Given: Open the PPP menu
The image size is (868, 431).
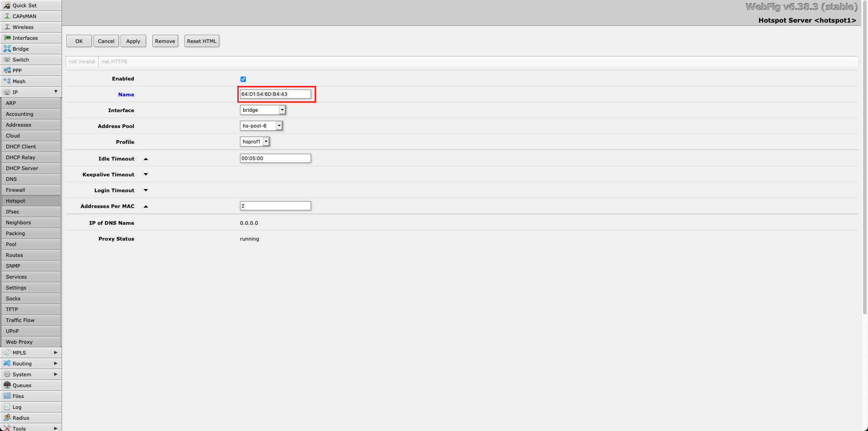Looking at the screenshot, I should [31, 71].
